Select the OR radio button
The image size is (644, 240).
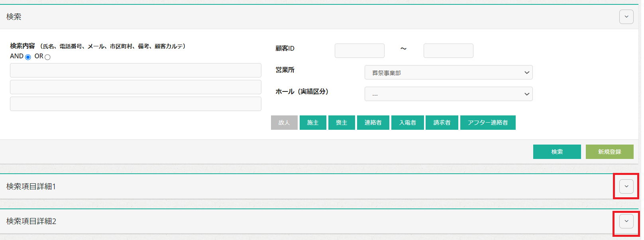point(47,57)
